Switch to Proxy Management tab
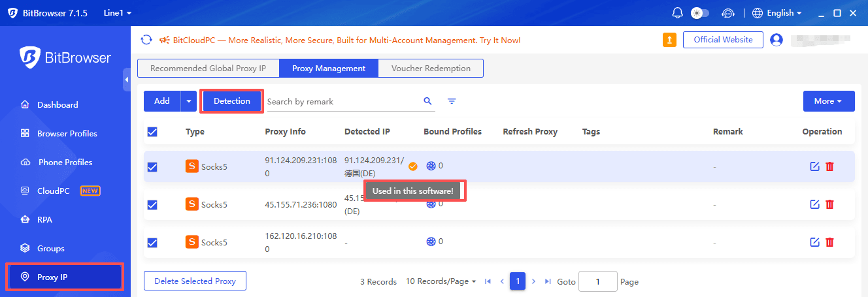 pyautogui.click(x=329, y=68)
